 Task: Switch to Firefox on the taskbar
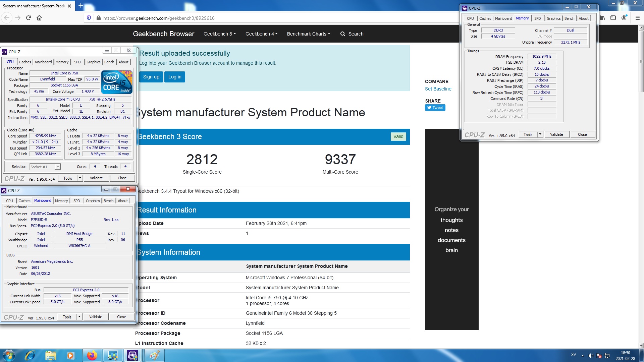[x=92, y=355]
